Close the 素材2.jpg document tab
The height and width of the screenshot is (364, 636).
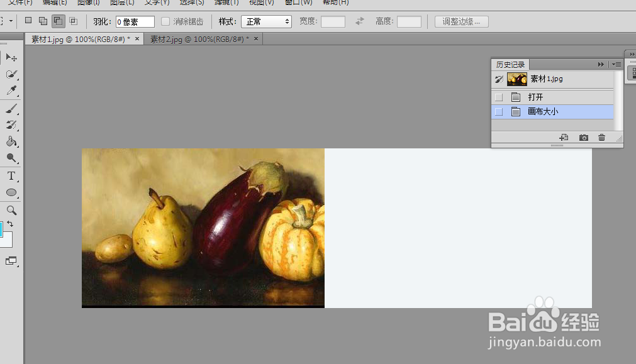[x=256, y=39]
